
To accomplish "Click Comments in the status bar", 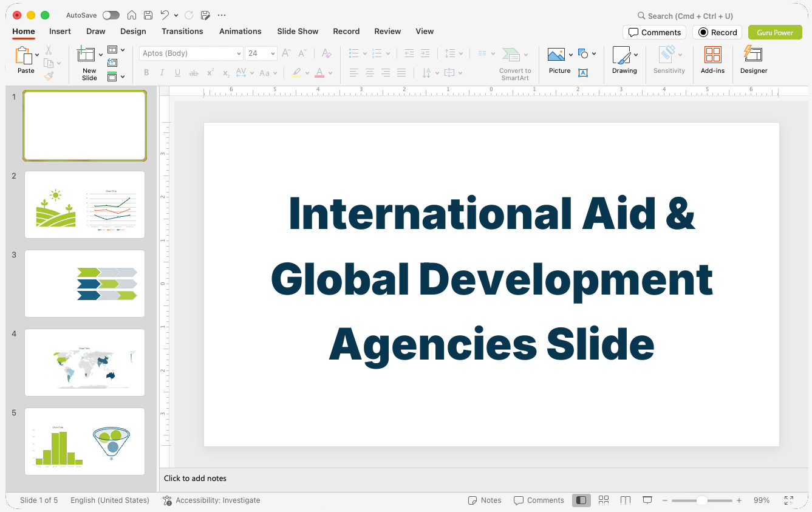I will tap(539, 500).
